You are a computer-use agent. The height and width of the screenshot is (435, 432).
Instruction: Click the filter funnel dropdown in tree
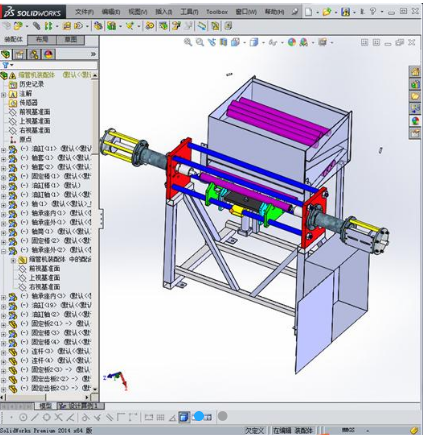7,65
